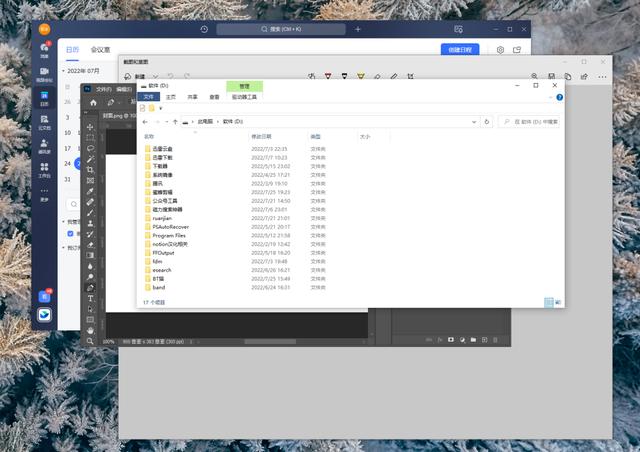Pick the yellow highlighter in Snip & Sketch
Image resolution: width=640 pixels, height=452 pixels.
[x=361, y=76]
